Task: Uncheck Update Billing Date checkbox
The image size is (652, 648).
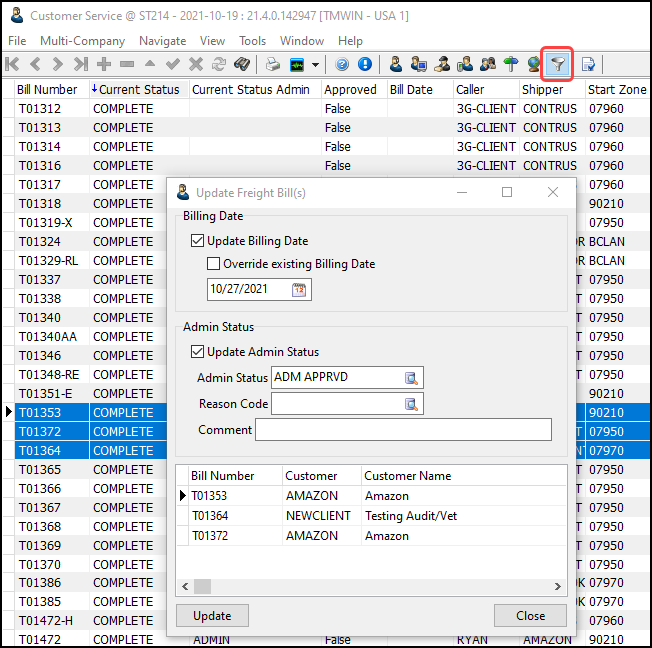Action: pyautogui.click(x=197, y=241)
